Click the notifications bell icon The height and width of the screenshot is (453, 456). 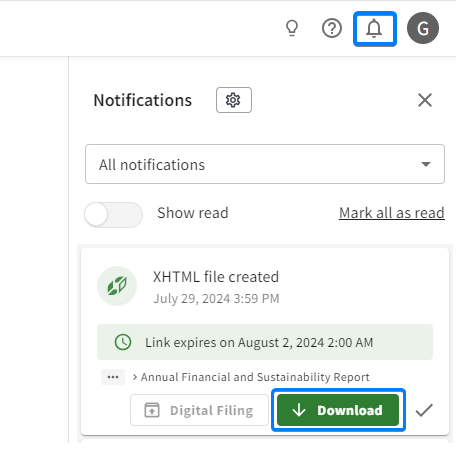(x=375, y=29)
